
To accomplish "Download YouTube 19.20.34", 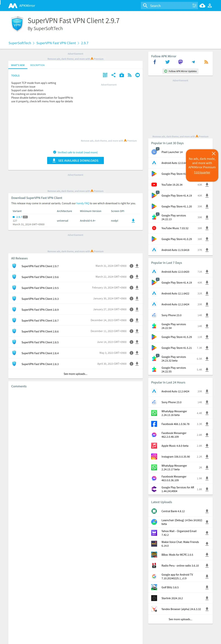I will tap(207, 185).
